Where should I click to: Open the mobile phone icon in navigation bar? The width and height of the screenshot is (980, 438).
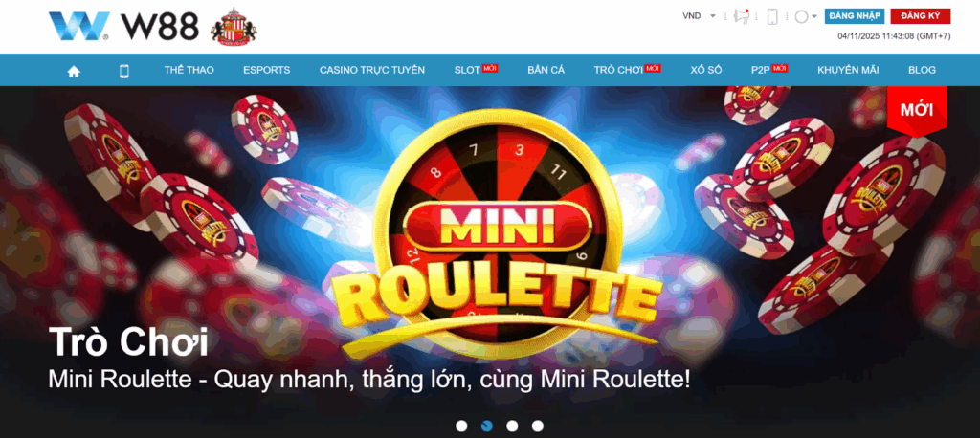pos(123,71)
